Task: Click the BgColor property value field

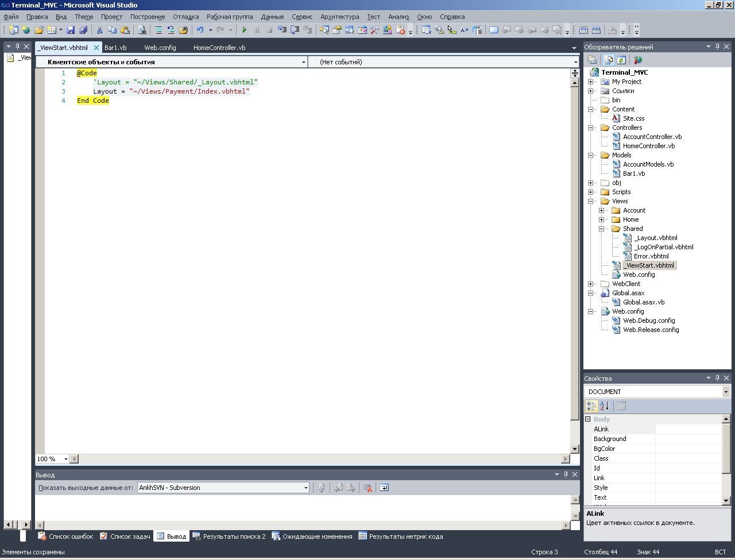Action: tap(688, 449)
